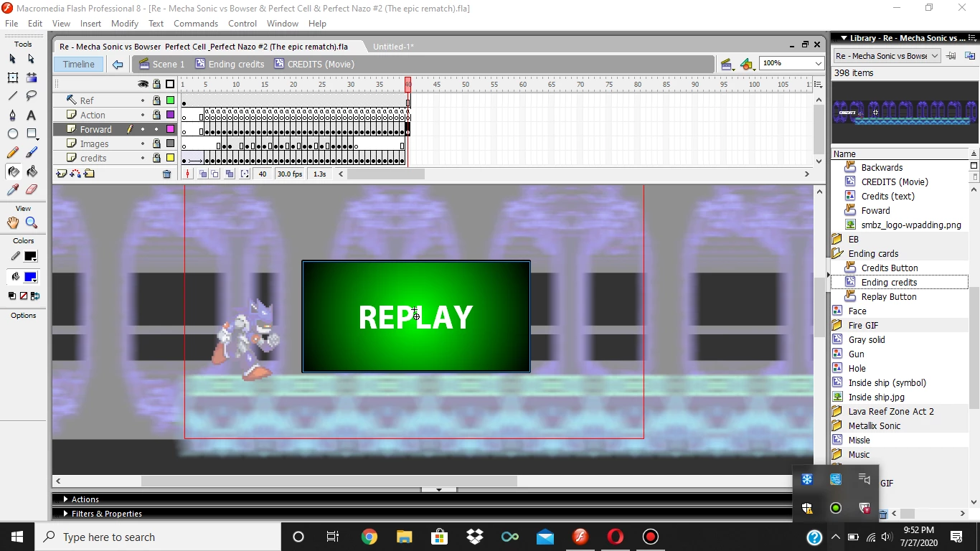Click the Add Motion Guide icon
This screenshot has height=551, width=980.
click(75, 174)
